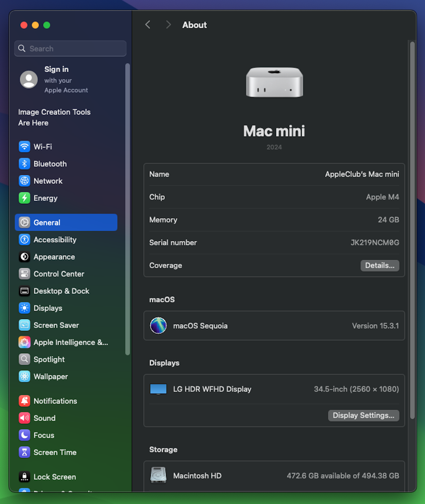Open Display Settings button
The image size is (425, 504).
tap(364, 415)
